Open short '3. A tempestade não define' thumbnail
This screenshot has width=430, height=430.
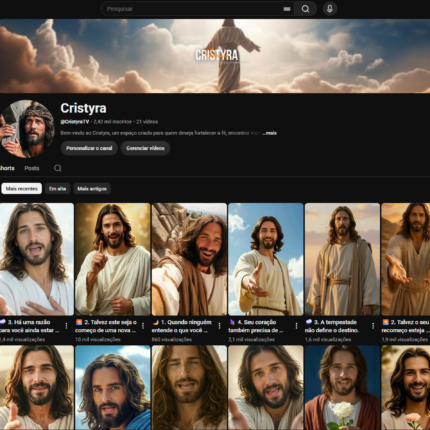(342, 259)
